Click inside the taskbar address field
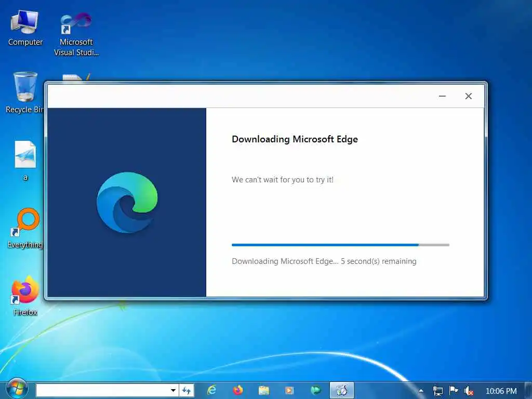 pyautogui.click(x=103, y=391)
